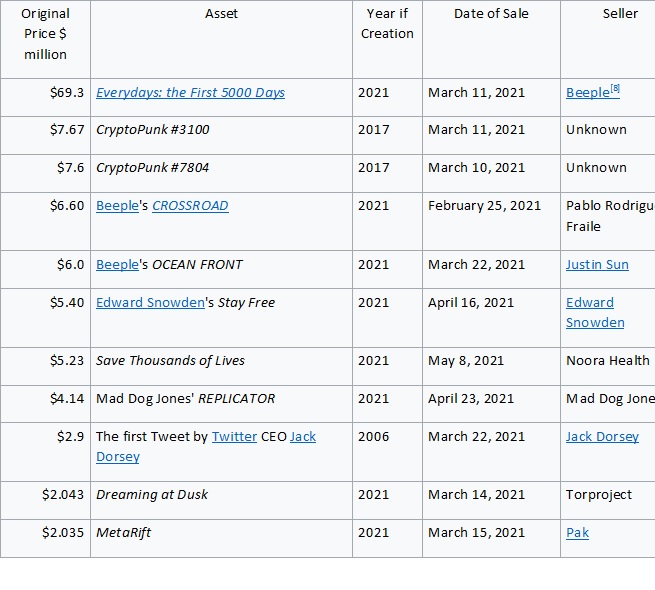Click the MetaRift asset text
Screen dimensions: 655x590
[x=123, y=533]
